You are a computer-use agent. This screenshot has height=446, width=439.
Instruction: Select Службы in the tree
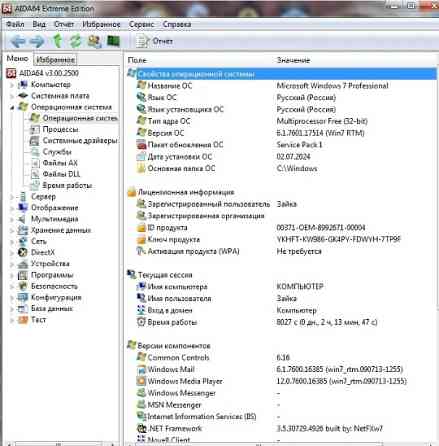(x=57, y=152)
